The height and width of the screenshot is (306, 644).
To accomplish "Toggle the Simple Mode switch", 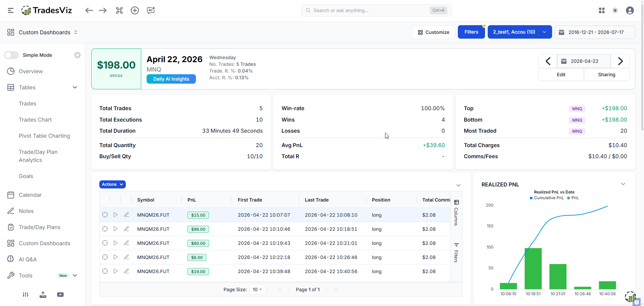I will [x=11, y=55].
